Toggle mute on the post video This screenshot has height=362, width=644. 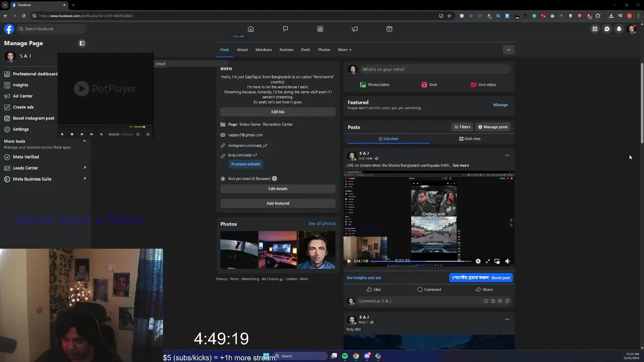click(x=507, y=261)
